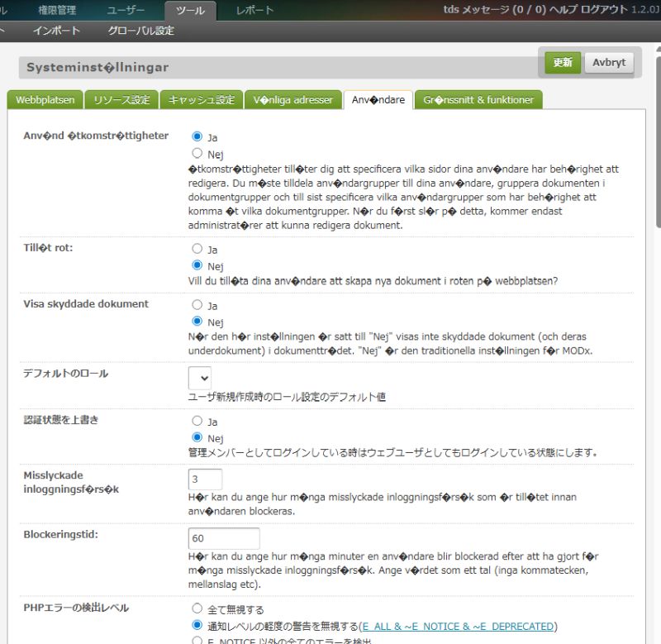Screen dimensions: 661x644
Task: Open the レポート top menu
Action: pyautogui.click(x=255, y=11)
